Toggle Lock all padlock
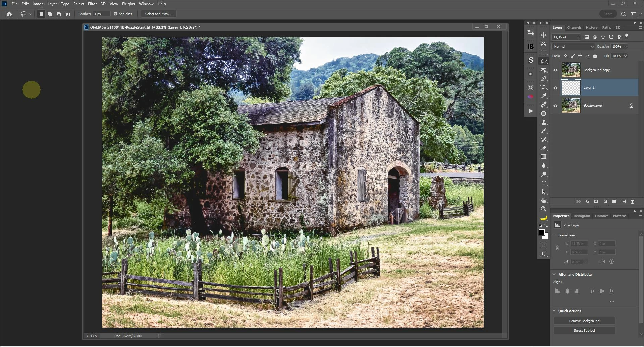Image resolution: width=644 pixels, height=347 pixels. pos(595,56)
